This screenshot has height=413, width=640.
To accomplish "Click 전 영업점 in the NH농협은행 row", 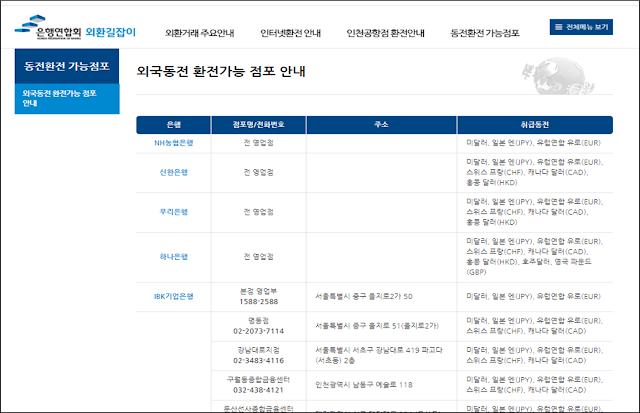I will [x=258, y=143].
